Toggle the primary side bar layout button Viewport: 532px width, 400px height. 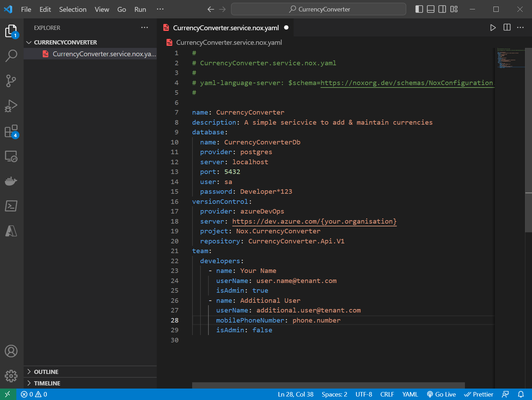pyautogui.click(x=419, y=9)
